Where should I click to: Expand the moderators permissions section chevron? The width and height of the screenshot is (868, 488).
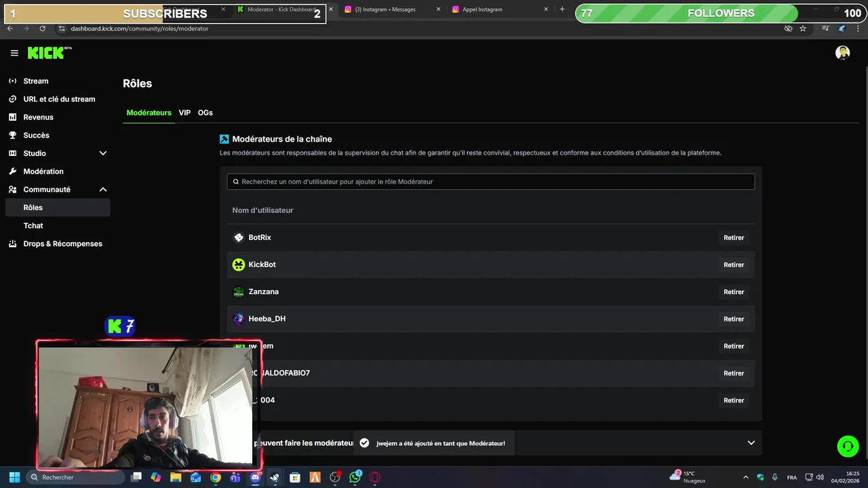point(751,443)
